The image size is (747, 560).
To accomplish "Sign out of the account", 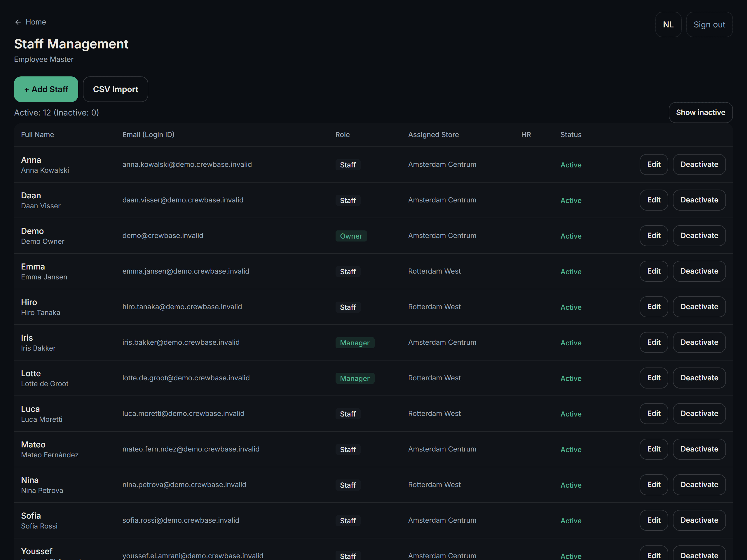I will (x=709, y=24).
